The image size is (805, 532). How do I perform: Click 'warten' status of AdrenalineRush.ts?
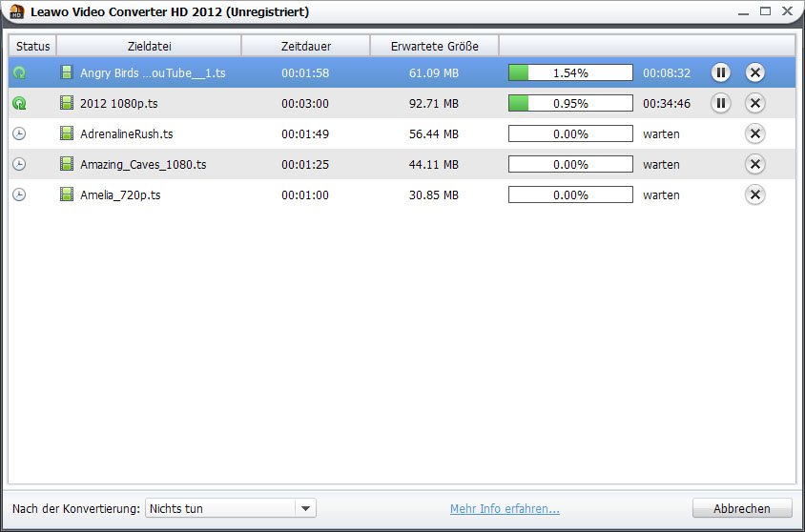(x=661, y=133)
